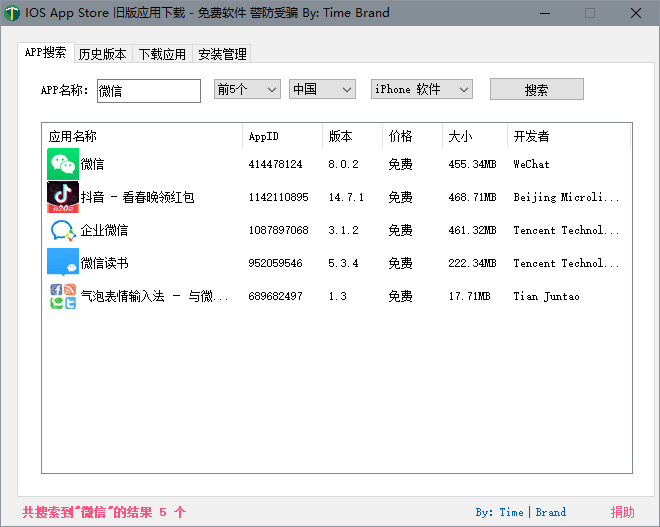This screenshot has height=527, width=660.
Task: Click version 14.7.1
Action: [346, 197]
